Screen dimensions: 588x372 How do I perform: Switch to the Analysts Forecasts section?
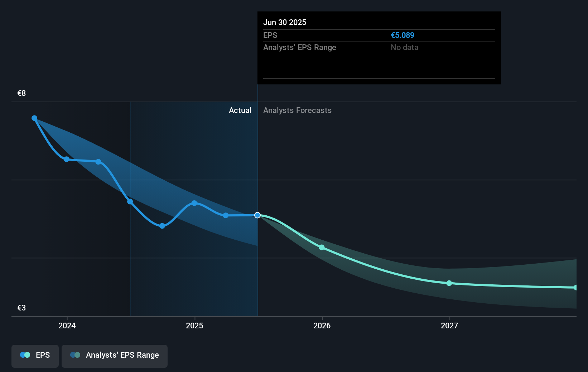[297, 110]
